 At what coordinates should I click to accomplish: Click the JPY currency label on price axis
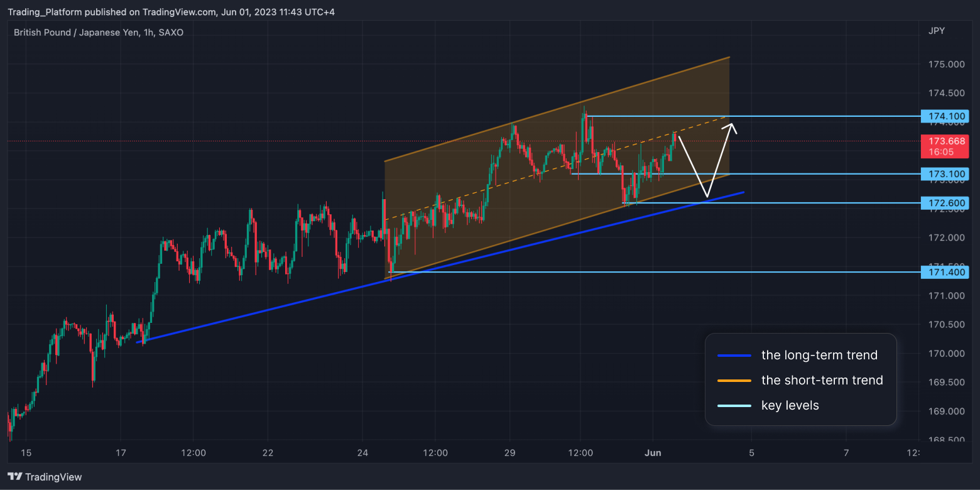coord(936,31)
